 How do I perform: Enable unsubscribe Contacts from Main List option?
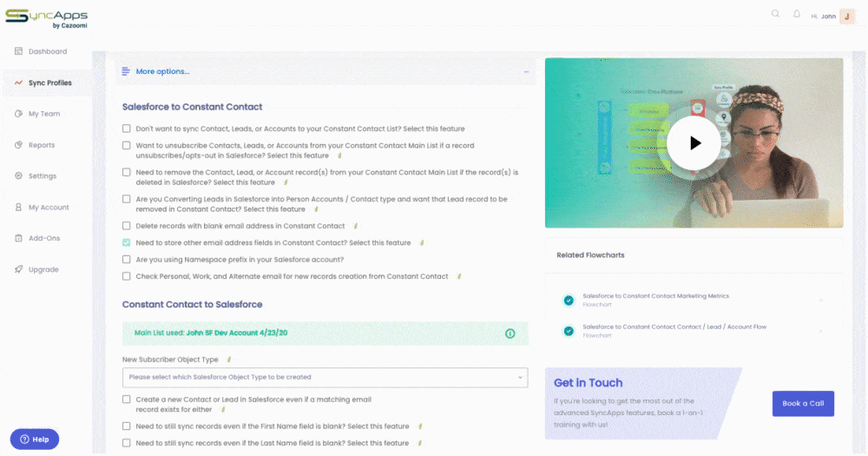pos(127,145)
